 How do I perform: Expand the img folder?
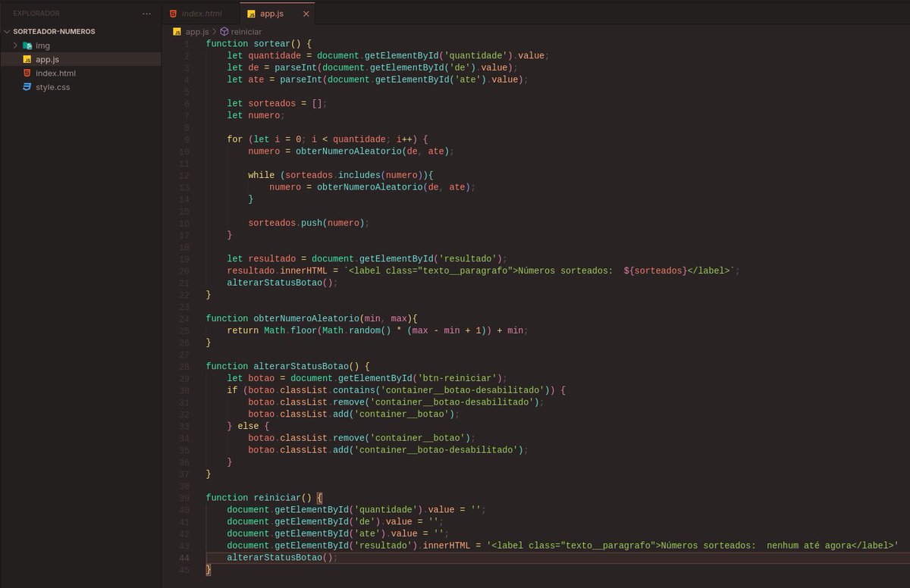(x=15, y=45)
